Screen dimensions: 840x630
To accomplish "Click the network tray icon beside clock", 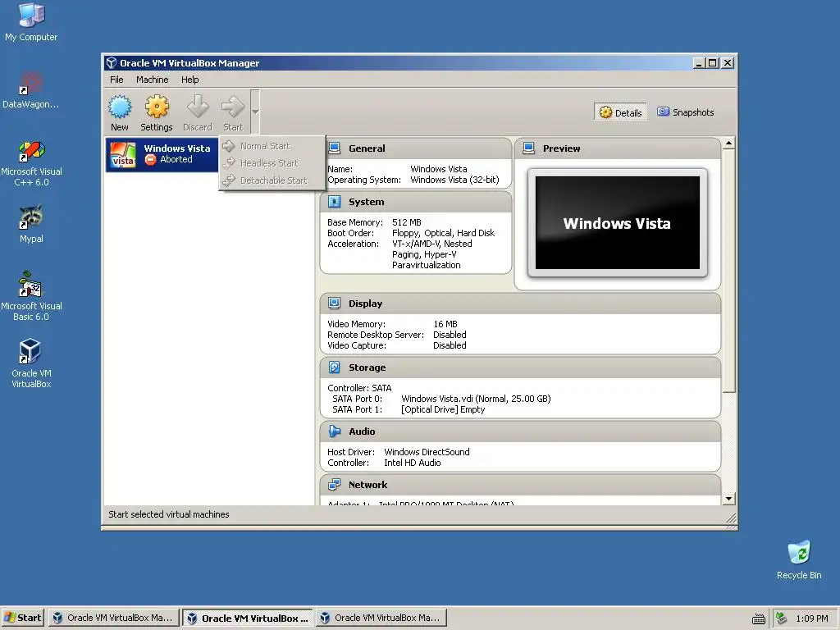I will (781, 619).
